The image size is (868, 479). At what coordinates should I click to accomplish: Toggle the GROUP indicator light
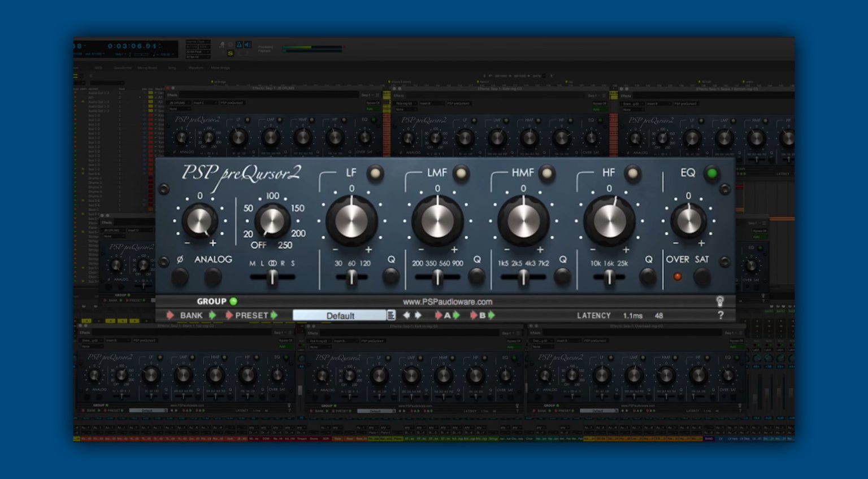[234, 301]
